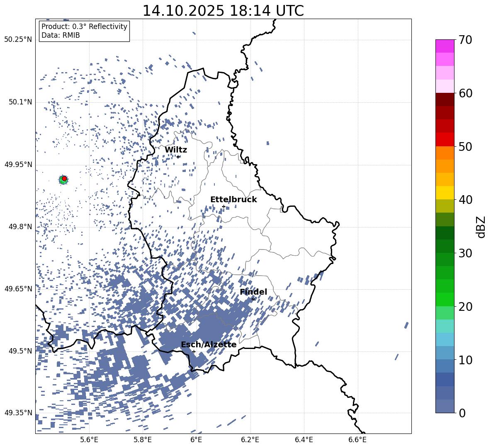Select the Wiltz city label

click(176, 150)
